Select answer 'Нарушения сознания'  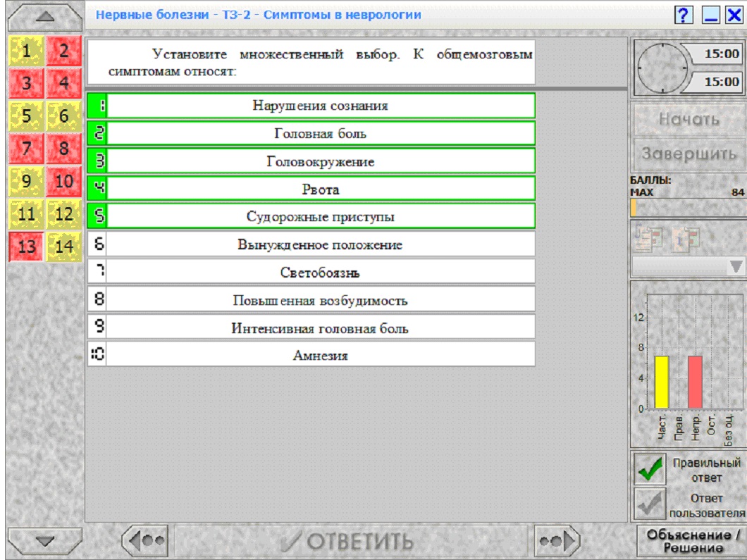coord(311,106)
